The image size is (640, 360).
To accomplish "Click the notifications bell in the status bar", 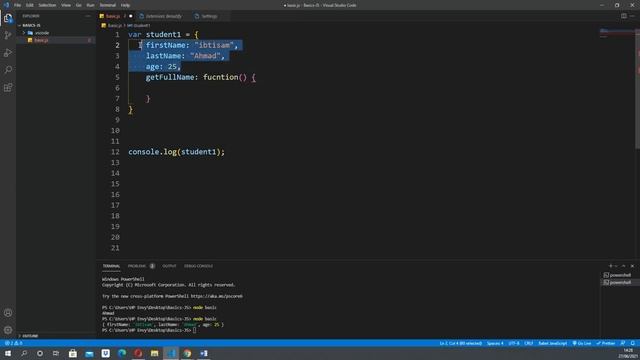I will pyautogui.click(x=633, y=343).
